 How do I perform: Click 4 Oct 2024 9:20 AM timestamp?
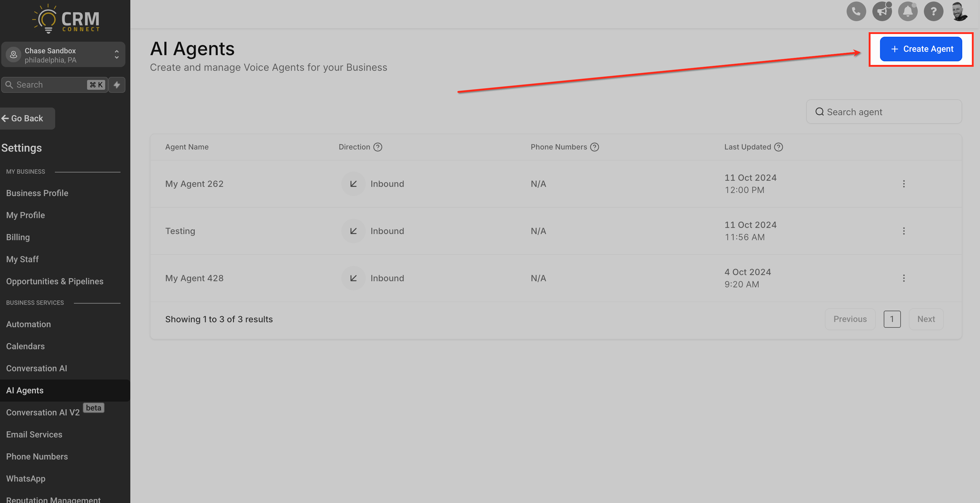(747, 278)
